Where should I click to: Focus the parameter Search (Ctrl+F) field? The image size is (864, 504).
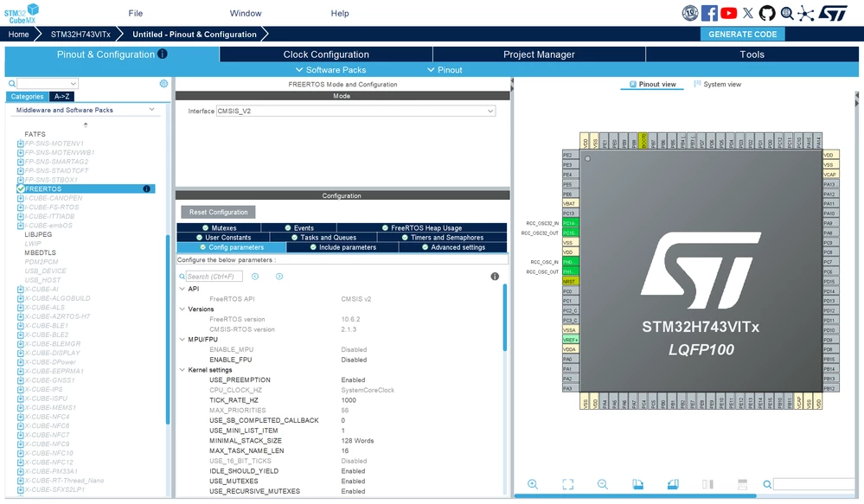click(214, 277)
